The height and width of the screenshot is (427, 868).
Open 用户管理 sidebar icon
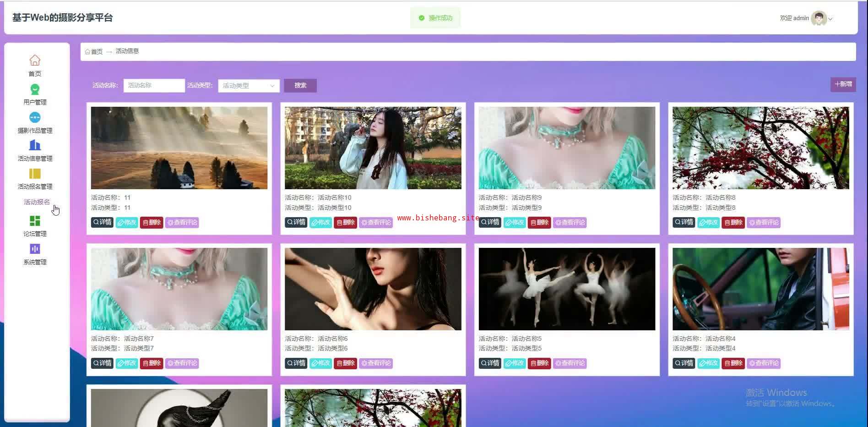click(35, 89)
